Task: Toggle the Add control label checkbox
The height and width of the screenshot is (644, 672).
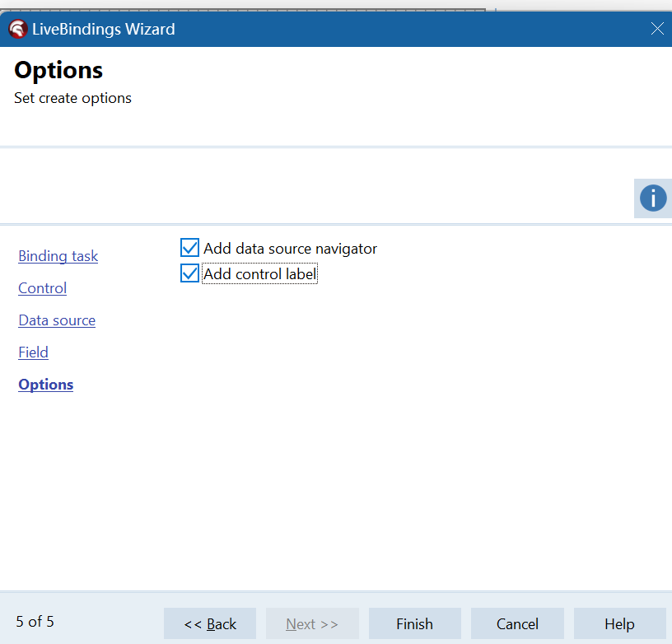Action: coord(189,274)
